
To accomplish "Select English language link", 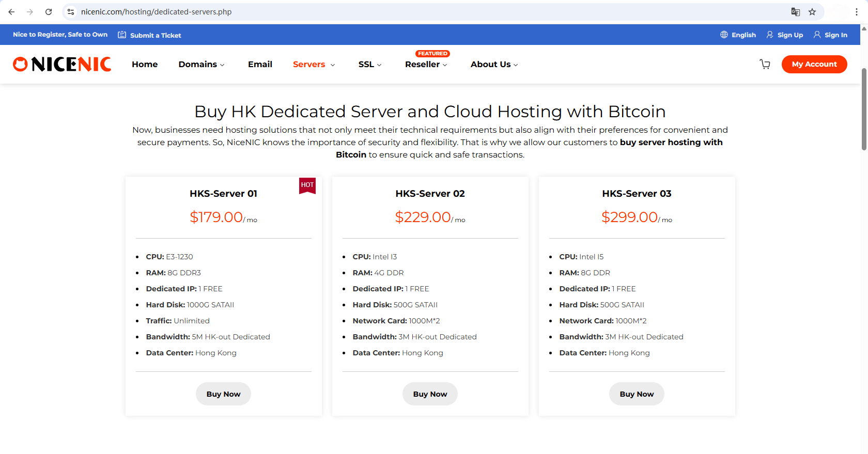I will pos(743,35).
